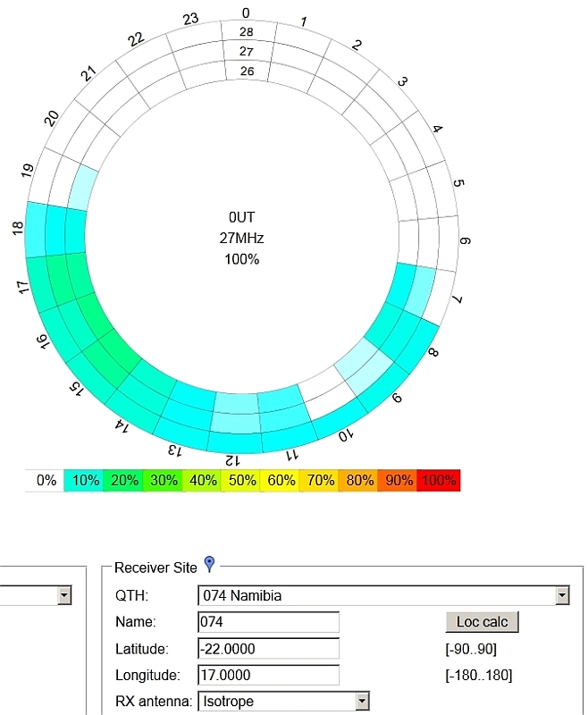Select the 50% yellow legend swatch
The width and height of the screenshot is (588, 715).
tap(242, 480)
